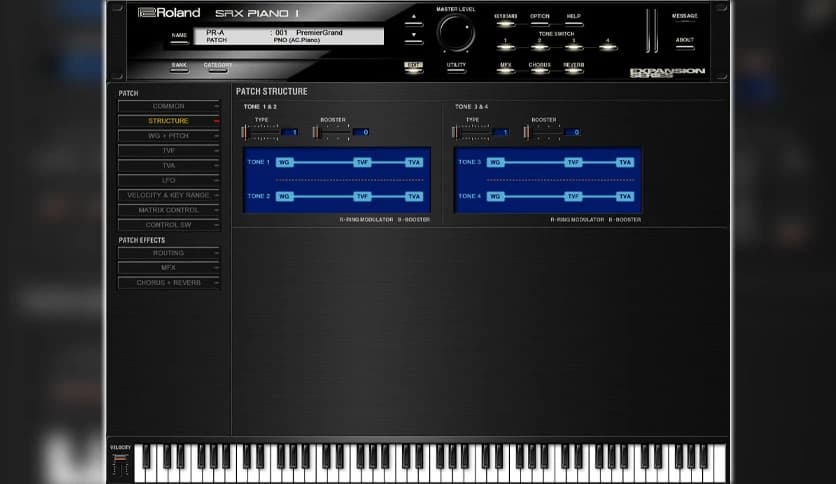Click the Tone 2 TVA block
Viewport: 836px width, 484px height.
(x=414, y=197)
